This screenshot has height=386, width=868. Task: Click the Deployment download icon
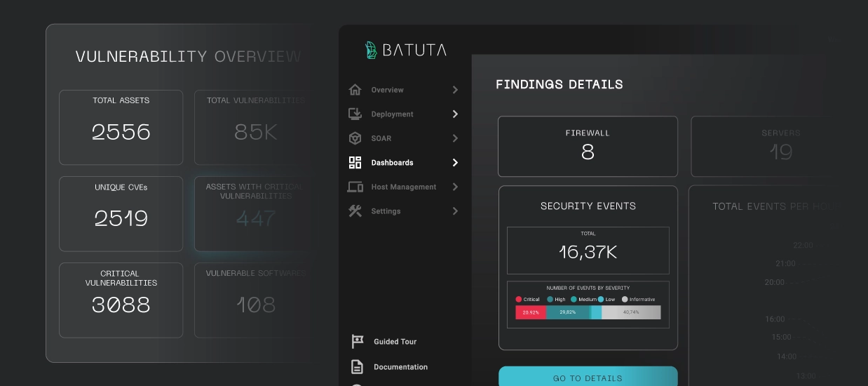tap(355, 114)
